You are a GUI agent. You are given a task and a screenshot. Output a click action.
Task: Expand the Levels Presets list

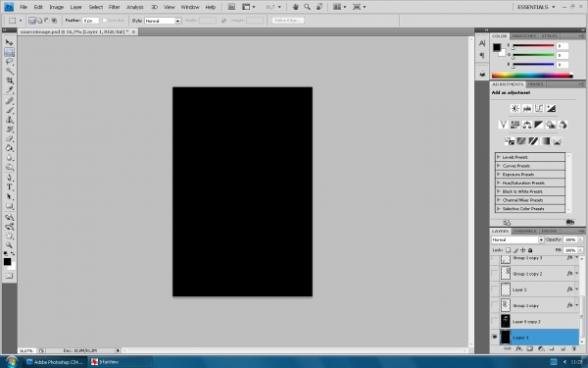499,157
